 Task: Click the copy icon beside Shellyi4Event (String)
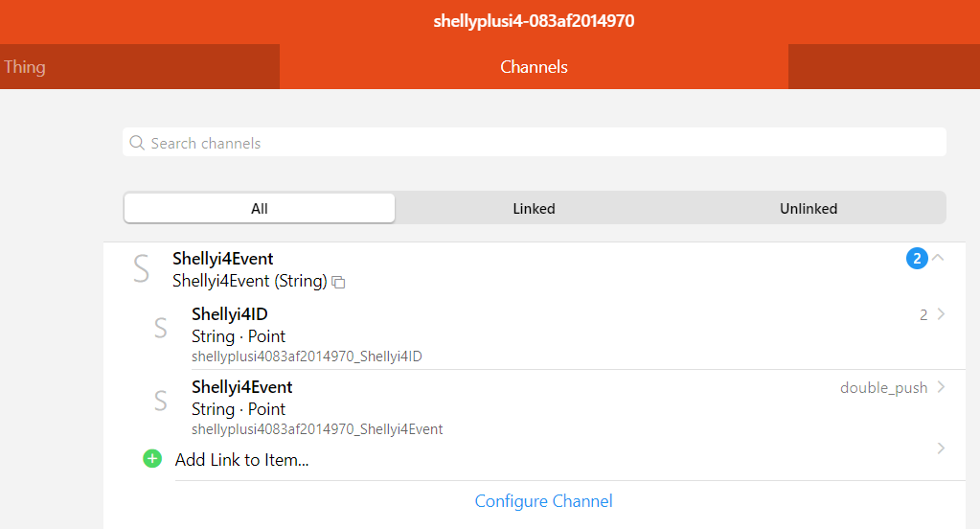click(338, 282)
